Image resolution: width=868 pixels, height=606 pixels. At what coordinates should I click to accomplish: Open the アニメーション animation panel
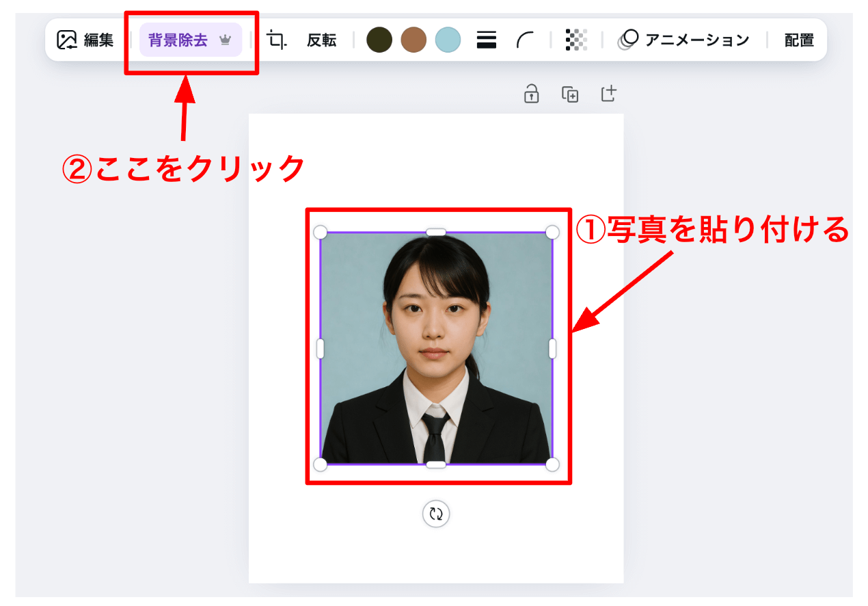683,40
